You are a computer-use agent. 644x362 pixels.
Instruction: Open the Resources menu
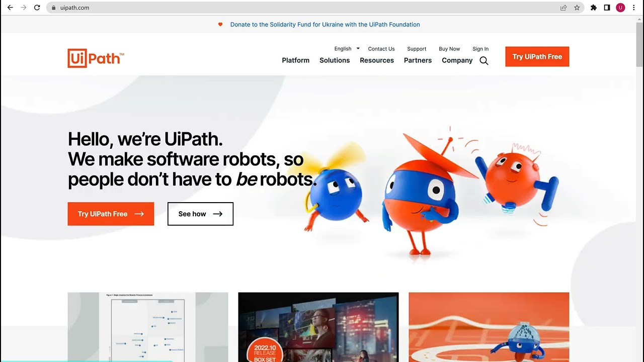click(377, 60)
